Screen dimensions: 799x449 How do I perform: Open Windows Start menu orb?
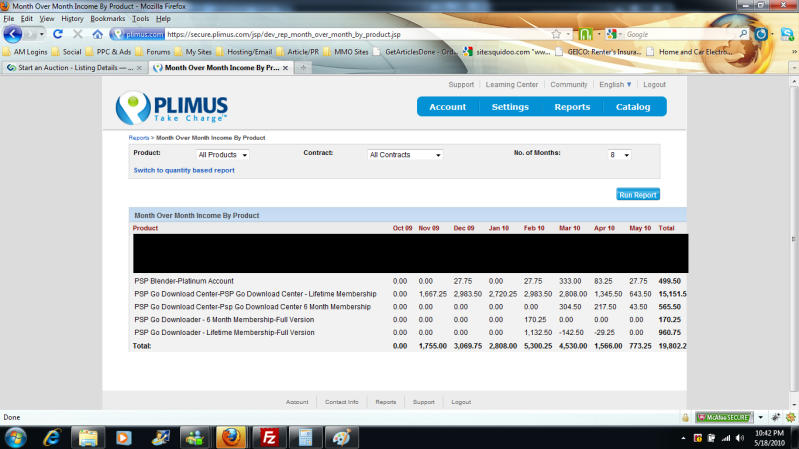[16, 438]
